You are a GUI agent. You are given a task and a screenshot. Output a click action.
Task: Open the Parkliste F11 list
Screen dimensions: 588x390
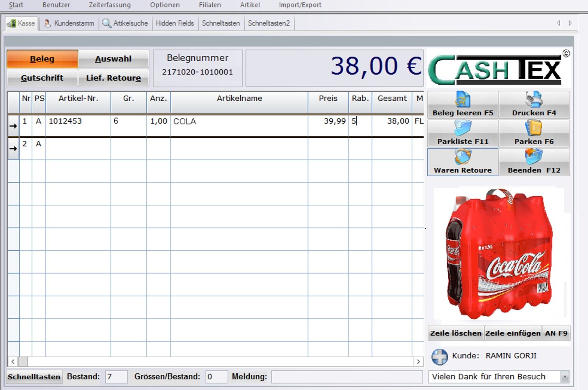pos(463,133)
